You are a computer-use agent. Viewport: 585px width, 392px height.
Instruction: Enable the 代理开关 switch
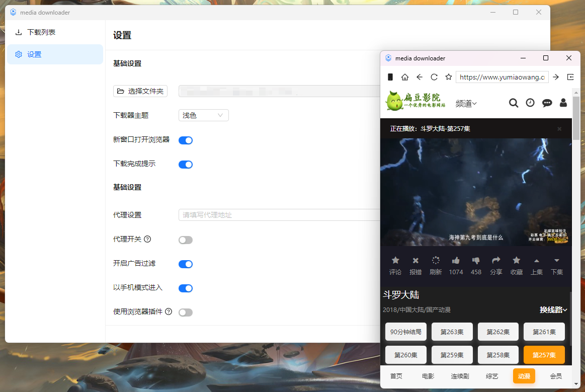pos(186,240)
